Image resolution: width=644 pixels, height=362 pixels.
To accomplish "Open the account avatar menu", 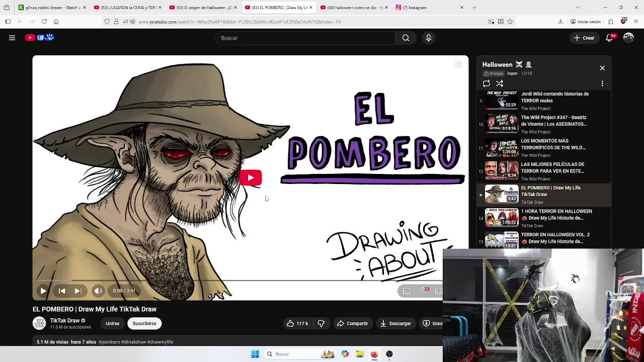I will [628, 38].
